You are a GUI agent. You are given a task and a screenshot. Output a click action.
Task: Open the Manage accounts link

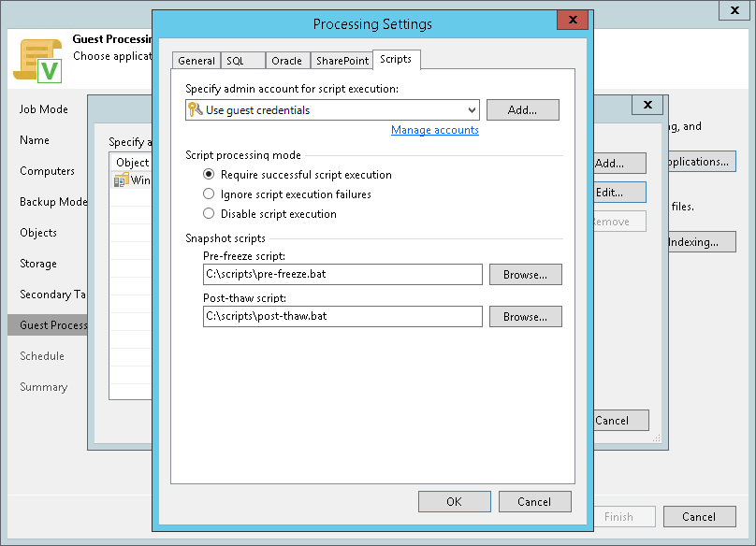coord(434,131)
